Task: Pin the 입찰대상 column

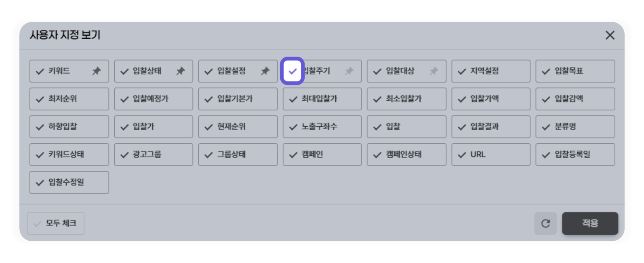Action: (x=434, y=71)
